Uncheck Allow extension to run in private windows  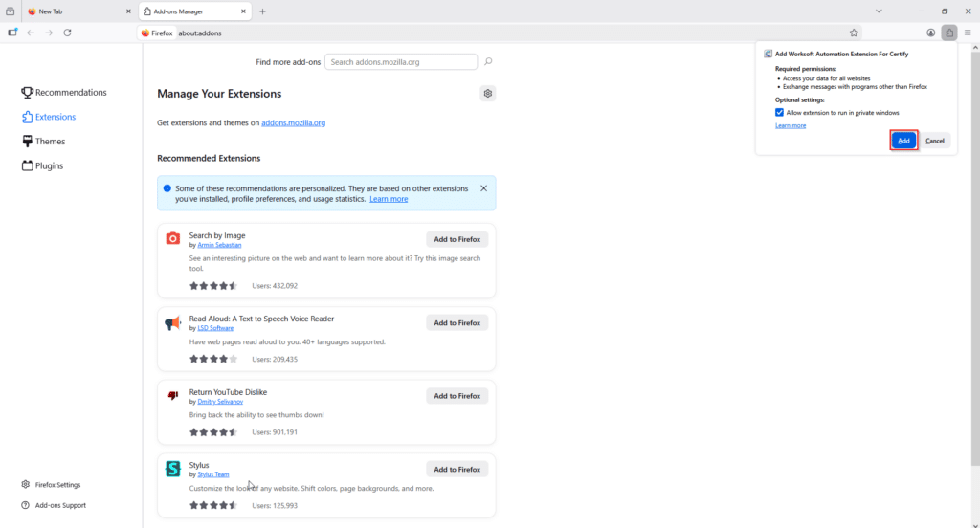pyautogui.click(x=779, y=113)
